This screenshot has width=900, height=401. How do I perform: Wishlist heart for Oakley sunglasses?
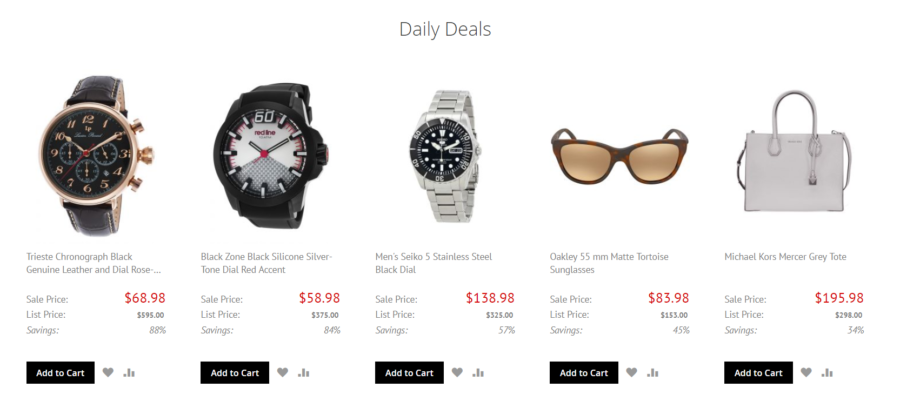point(631,372)
